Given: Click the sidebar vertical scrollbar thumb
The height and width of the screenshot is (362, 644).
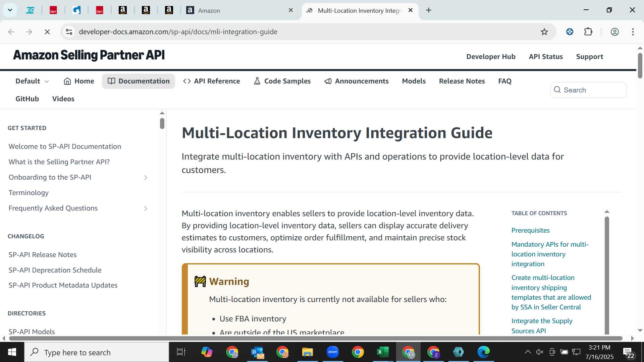Looking at the screenshot, I should tap(162, 123).
